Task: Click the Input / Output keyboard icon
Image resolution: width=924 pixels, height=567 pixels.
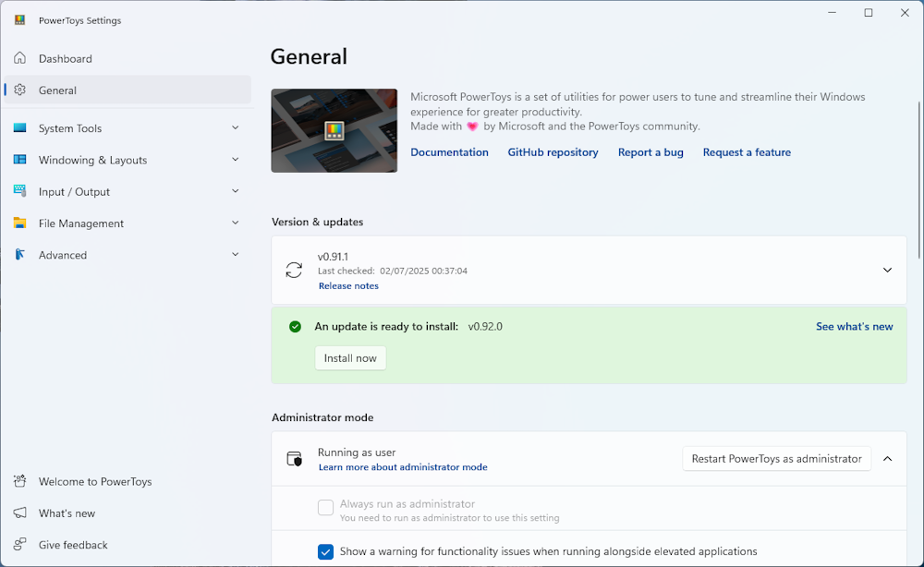Action: coord(20,191)
